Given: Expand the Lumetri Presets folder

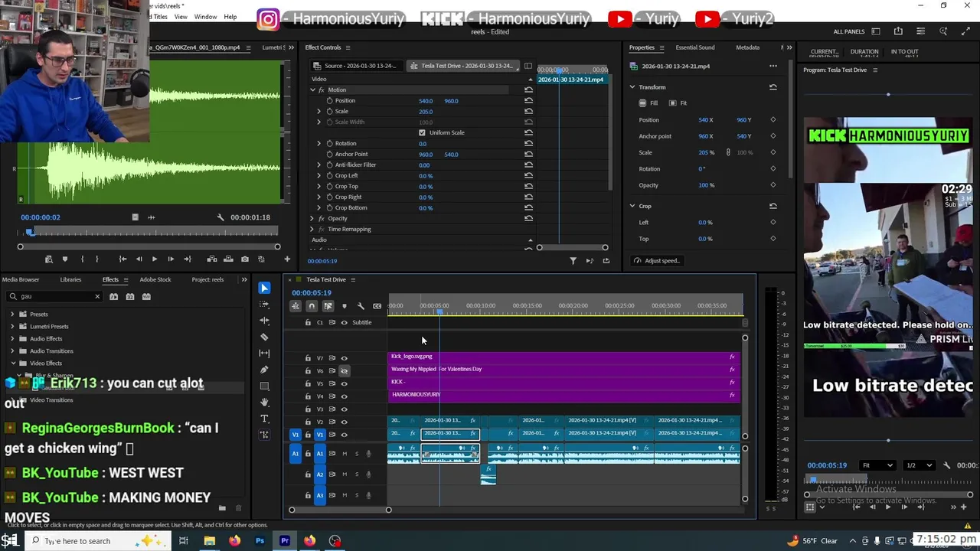Looking at the screenshot, I should [12, 327].
